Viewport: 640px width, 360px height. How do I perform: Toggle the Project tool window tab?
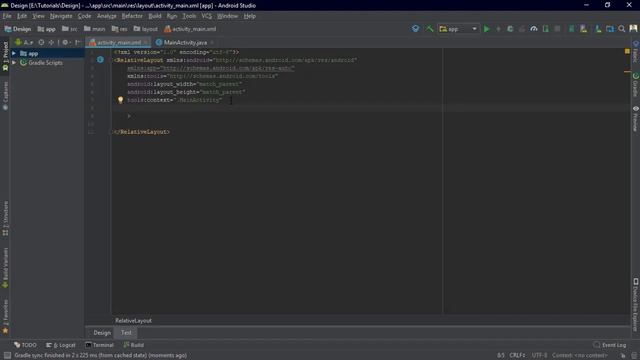(x=5, y=56)
